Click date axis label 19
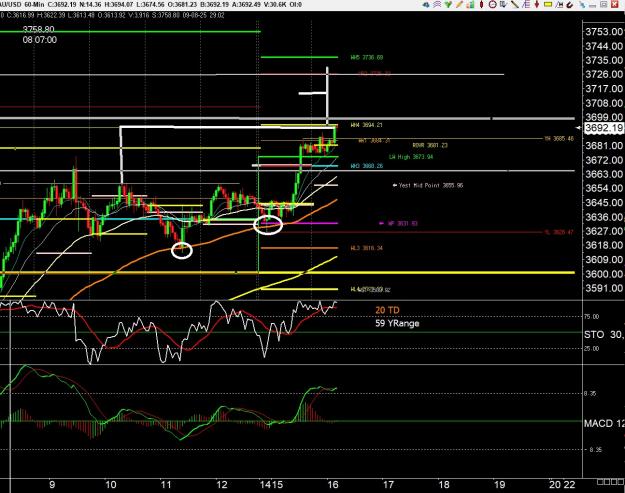The image size is (625, 493). click(x=499, y=485)
